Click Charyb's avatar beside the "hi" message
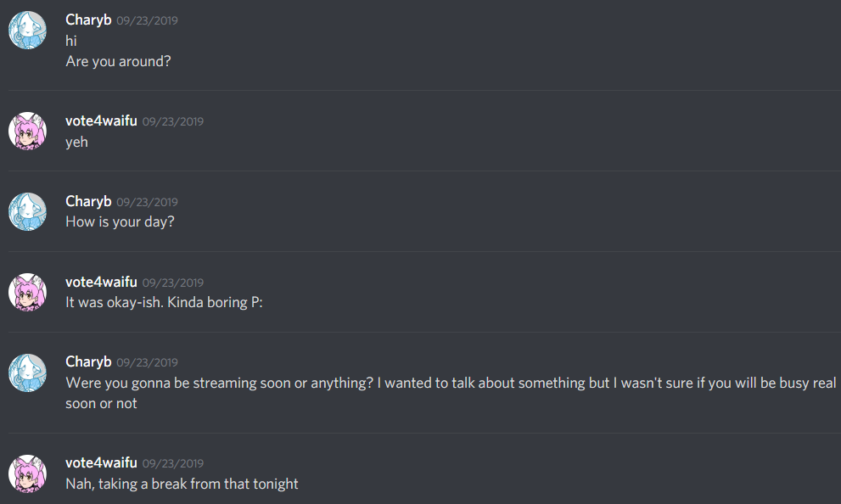 click(27, 31)
